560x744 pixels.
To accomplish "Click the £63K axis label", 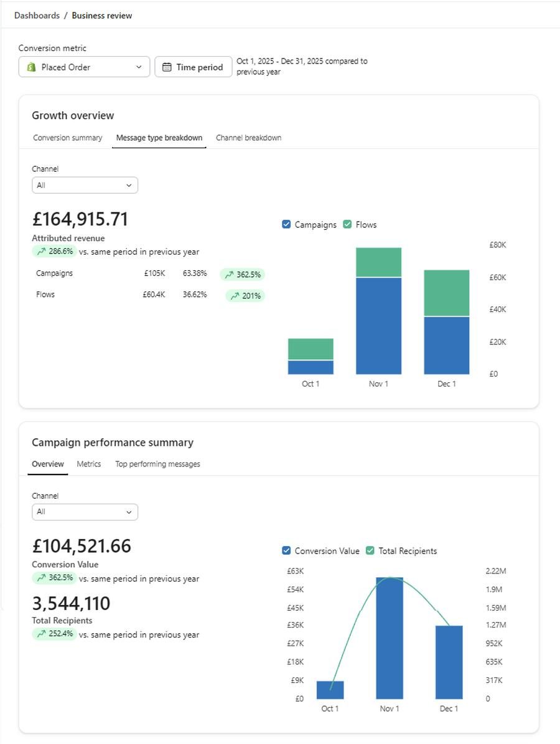I will (296, 571).
